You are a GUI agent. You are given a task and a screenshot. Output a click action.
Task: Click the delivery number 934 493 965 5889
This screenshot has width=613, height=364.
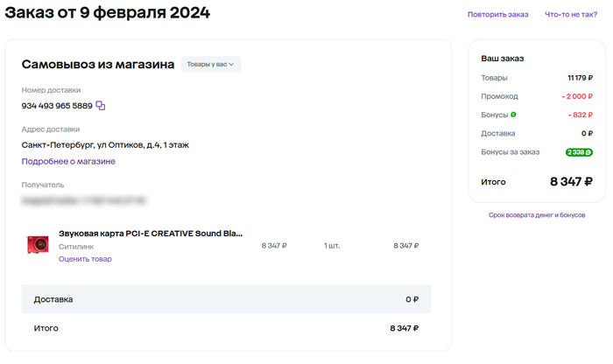pos(56,106)
